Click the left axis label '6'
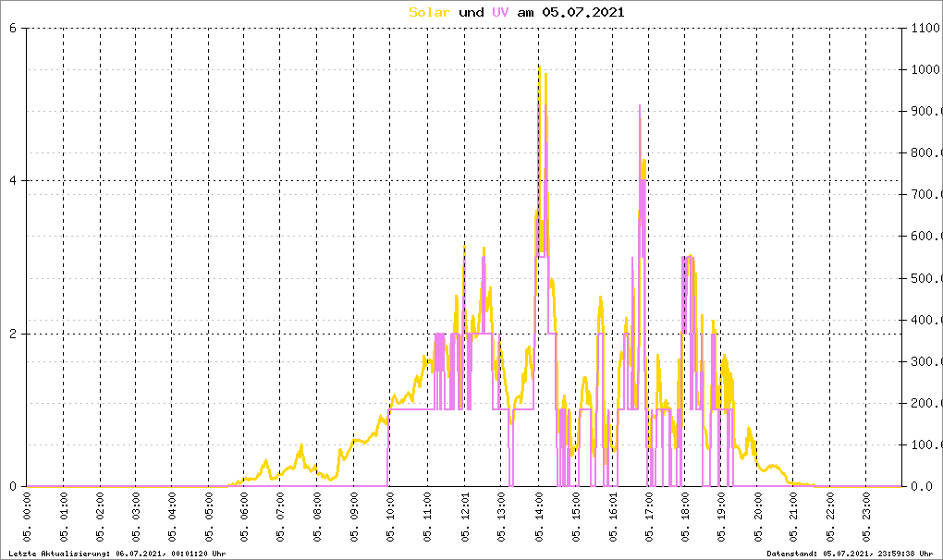The height and width of the screenshot is (560, 943). coord(13,28)
